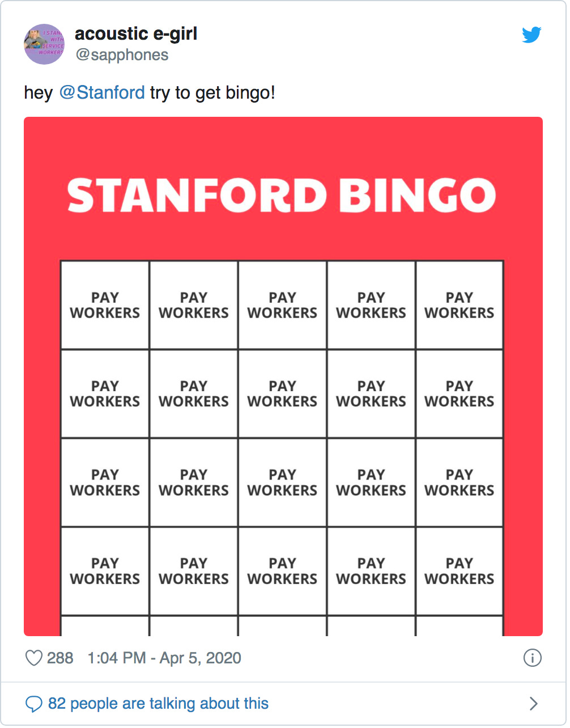Click the first PAY WORKERS square of fourth row

(105, 571)
